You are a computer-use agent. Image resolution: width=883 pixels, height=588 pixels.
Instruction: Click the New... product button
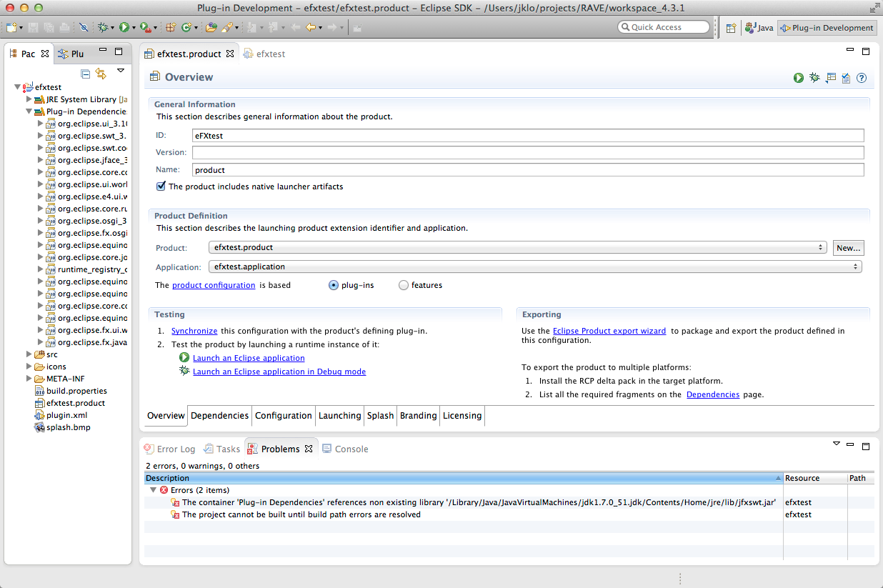coord(849,247)
